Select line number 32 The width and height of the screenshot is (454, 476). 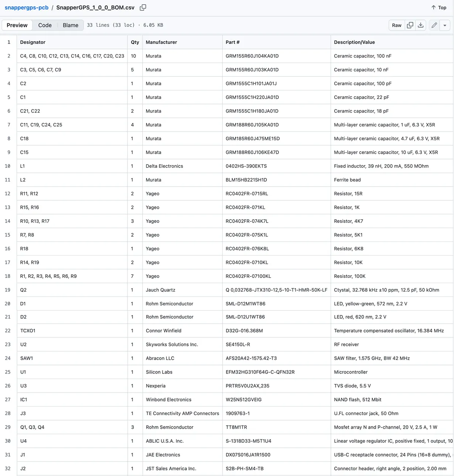[7, 469]
